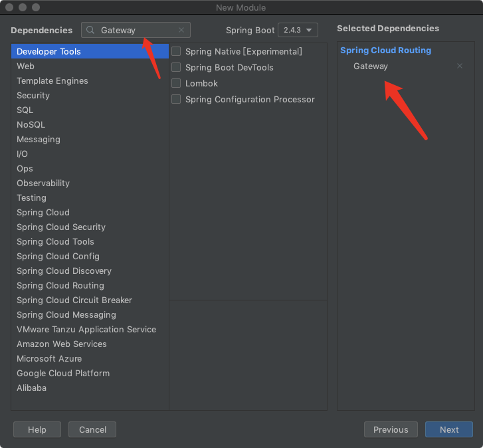Choose Spring Cloud Circuit Breaker category

click(x=90, y=300)
